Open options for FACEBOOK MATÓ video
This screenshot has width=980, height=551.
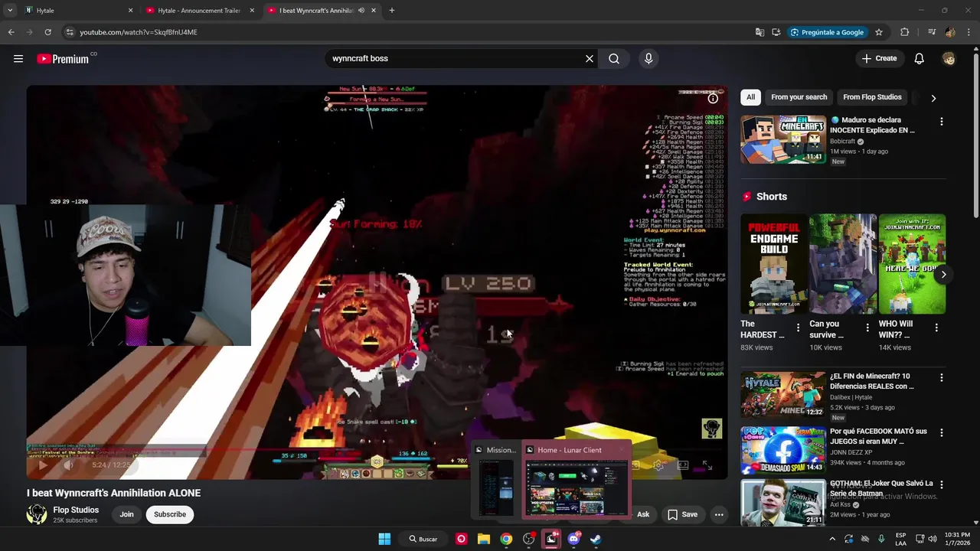(941, 432)
